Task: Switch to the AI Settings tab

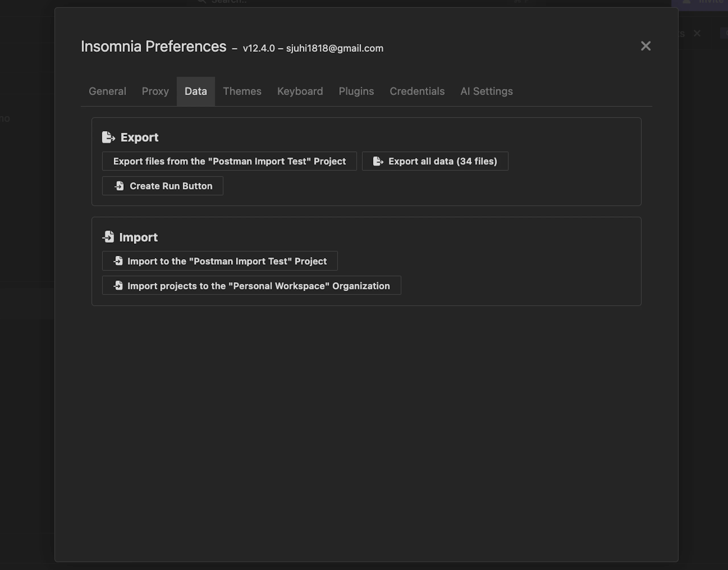Action: point(486,91)
